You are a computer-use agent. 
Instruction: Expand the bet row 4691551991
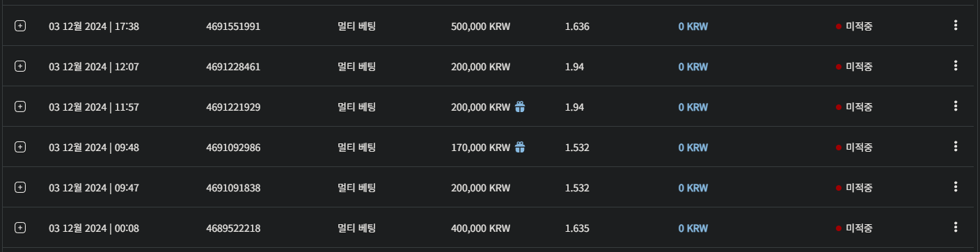20,26
